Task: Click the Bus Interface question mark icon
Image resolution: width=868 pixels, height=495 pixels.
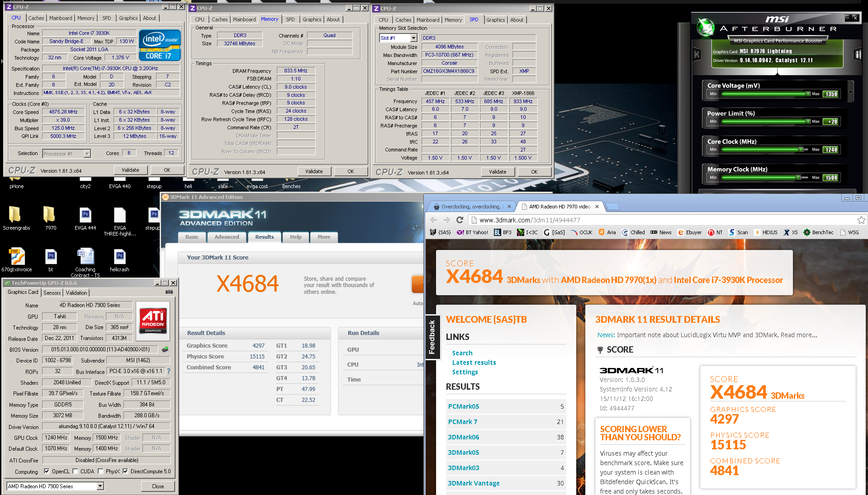Action: coord(169,371)
